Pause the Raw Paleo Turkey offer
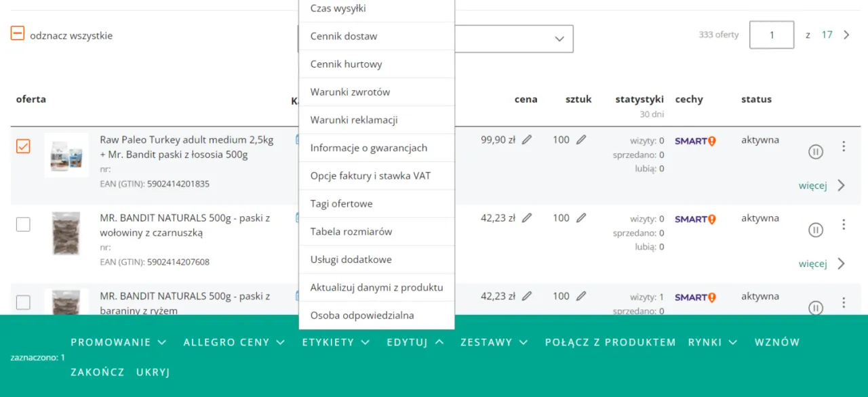The width and height of the screenshot is (868, 397). coord(816,152)
